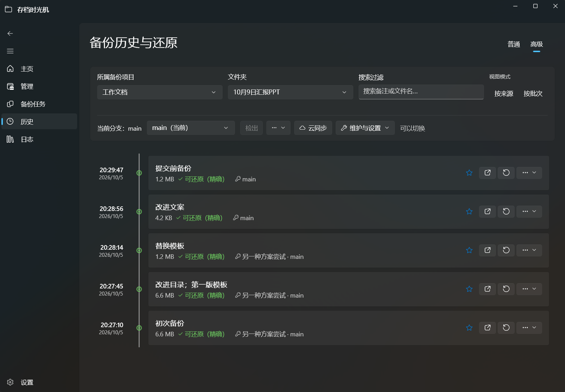Open 替换模板 backup externally
Image resolution: width=565 pixels, height=392 pixels.
click(488, 250)
